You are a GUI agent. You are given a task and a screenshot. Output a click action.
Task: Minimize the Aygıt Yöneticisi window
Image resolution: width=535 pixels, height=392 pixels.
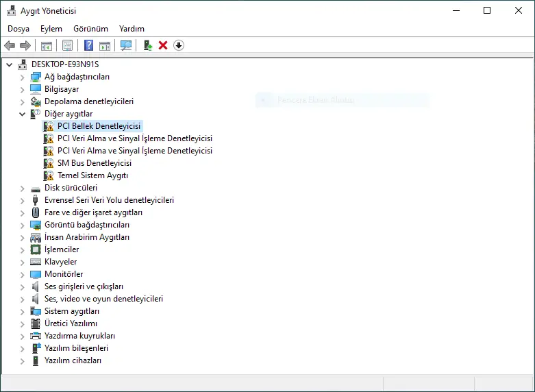[x=456, y=10]
